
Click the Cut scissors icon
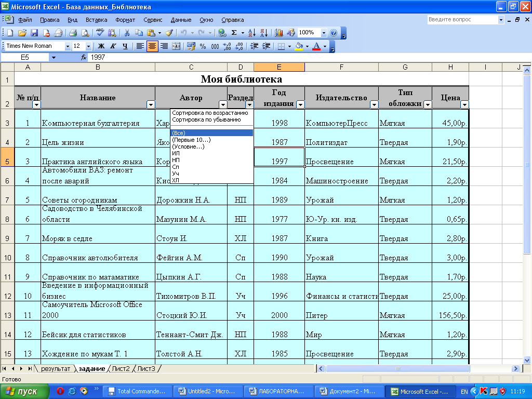(x=127, y=33)
